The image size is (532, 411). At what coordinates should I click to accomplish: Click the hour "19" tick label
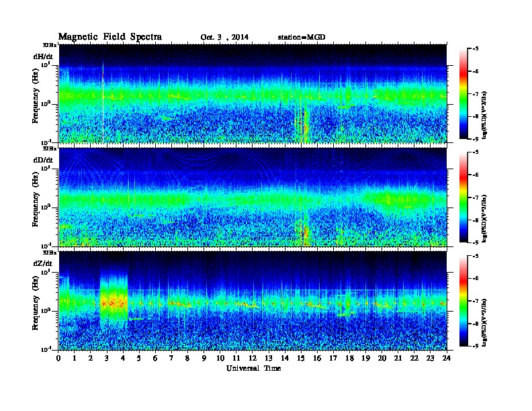point(365,359)
